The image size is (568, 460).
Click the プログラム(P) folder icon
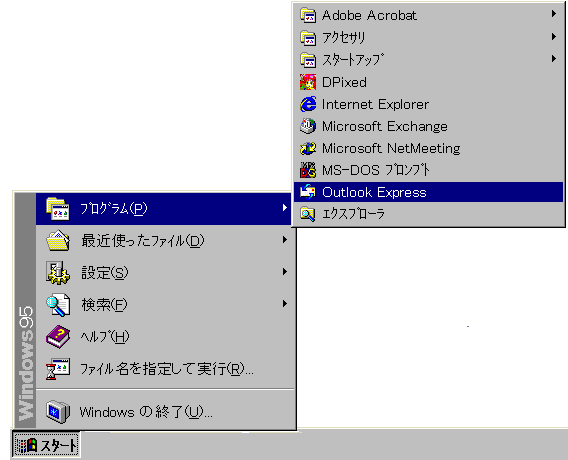pyautogui.click(x=58, y=209)
